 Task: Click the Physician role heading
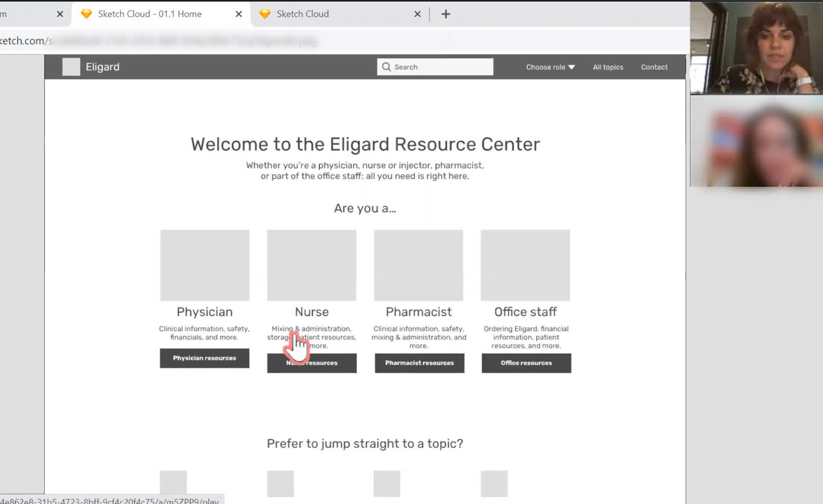click(x=205, y=312)
